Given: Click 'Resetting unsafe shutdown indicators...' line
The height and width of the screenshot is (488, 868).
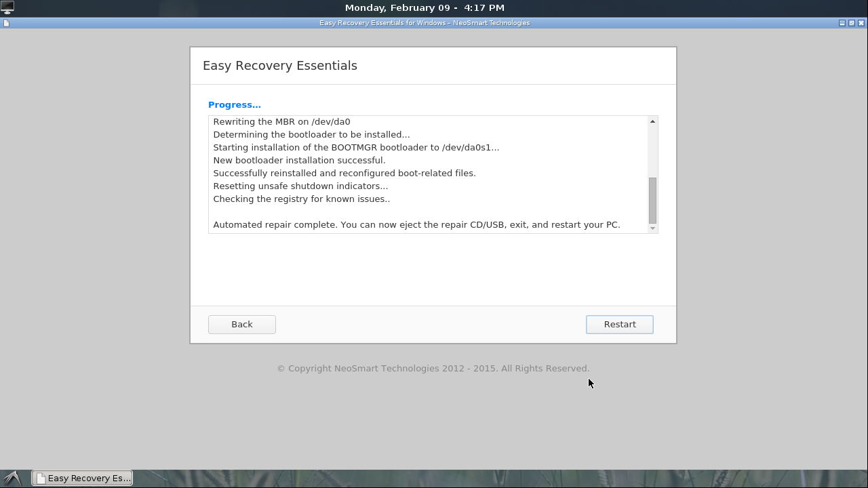Looking at the screenshot, I should click(x=300, y=186).
